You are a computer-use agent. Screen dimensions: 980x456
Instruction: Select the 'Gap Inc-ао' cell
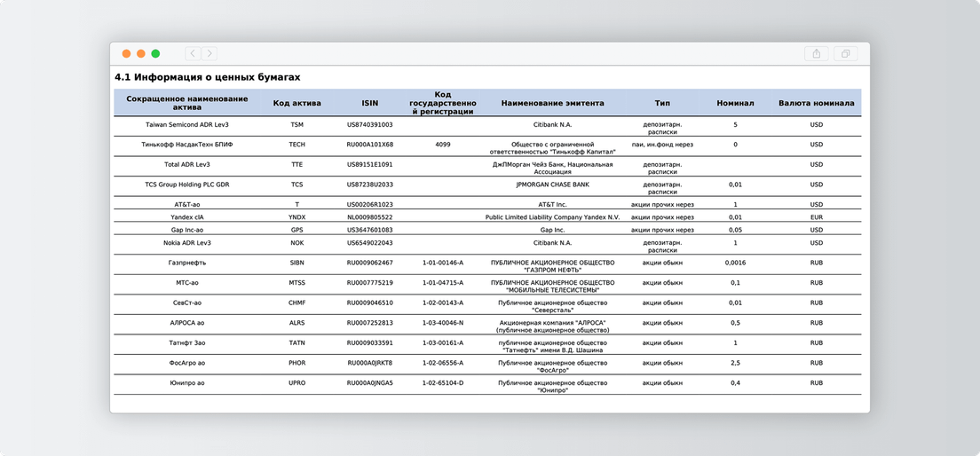click(187, 230)
